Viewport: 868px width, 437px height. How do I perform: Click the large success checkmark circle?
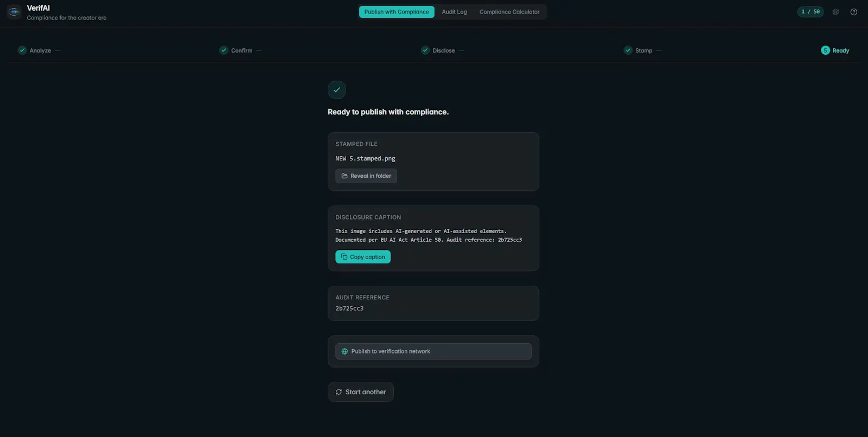click(x=337, y=90)
